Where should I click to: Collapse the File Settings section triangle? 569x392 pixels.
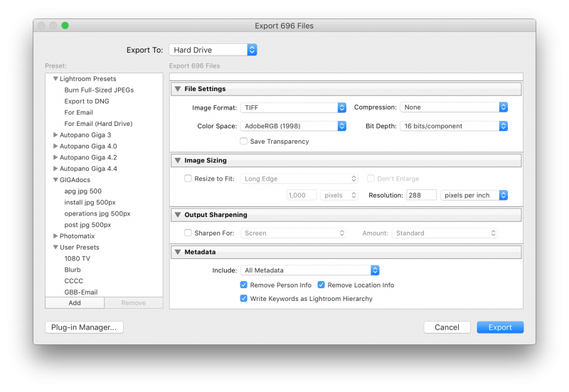click(177, 90)
